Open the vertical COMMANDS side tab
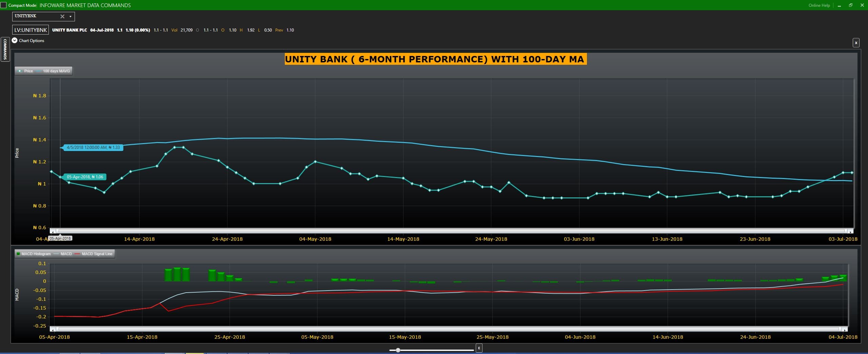 click(5, 49)
